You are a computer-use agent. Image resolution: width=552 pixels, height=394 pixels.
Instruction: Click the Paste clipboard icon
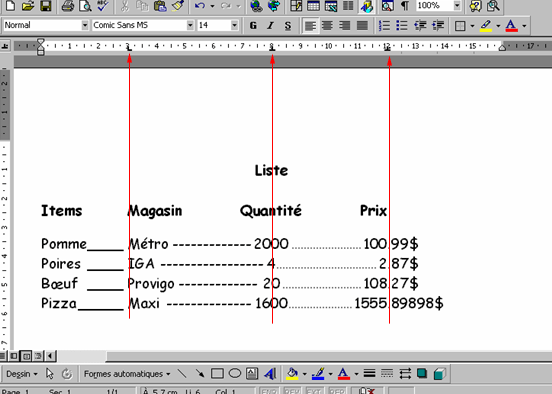click(x=160, y=5)
